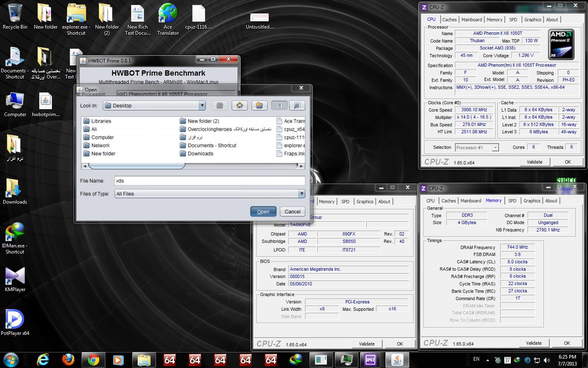Click Validate in the bottom-right CPU-Z window
Viewport: 588px width, 368px height.
pyautogui.click(x=534, y=343)
